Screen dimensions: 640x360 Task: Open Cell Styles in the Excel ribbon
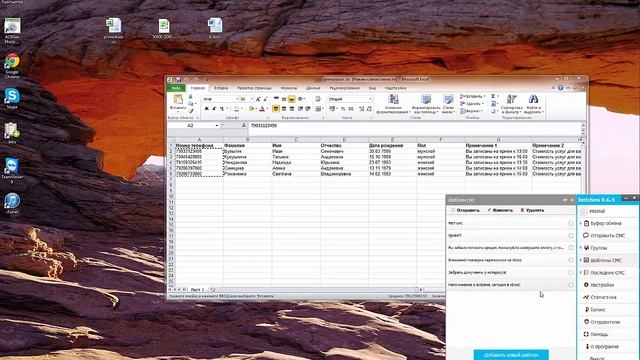click(x=448, y=104)
